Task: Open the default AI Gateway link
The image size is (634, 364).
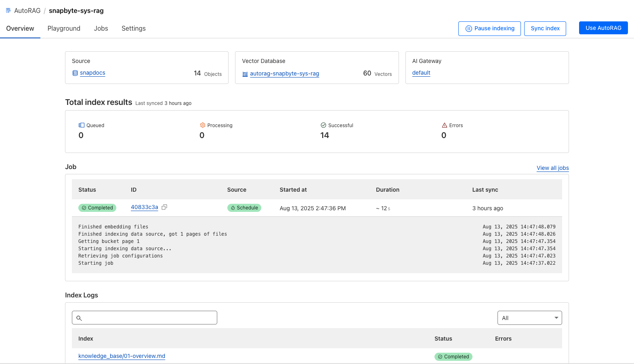Action: pos(421,73)
